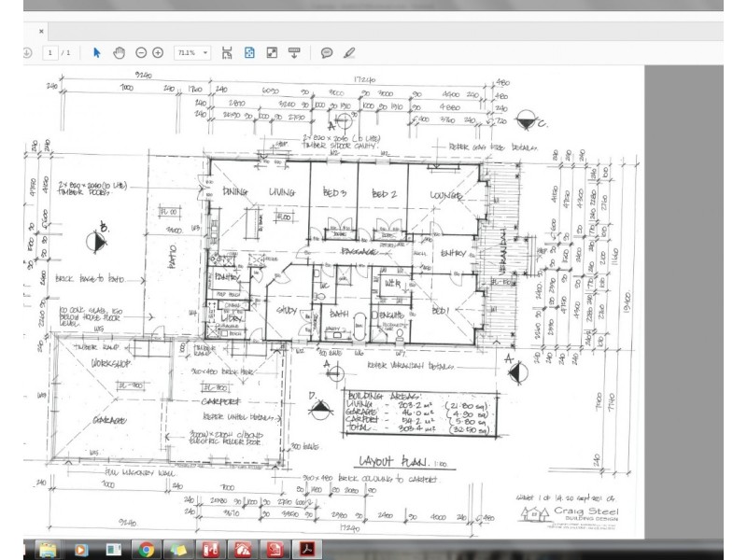Screen dimensions: 747x560
Task: Open media player from the taskbar
Action: coord(80,549)
